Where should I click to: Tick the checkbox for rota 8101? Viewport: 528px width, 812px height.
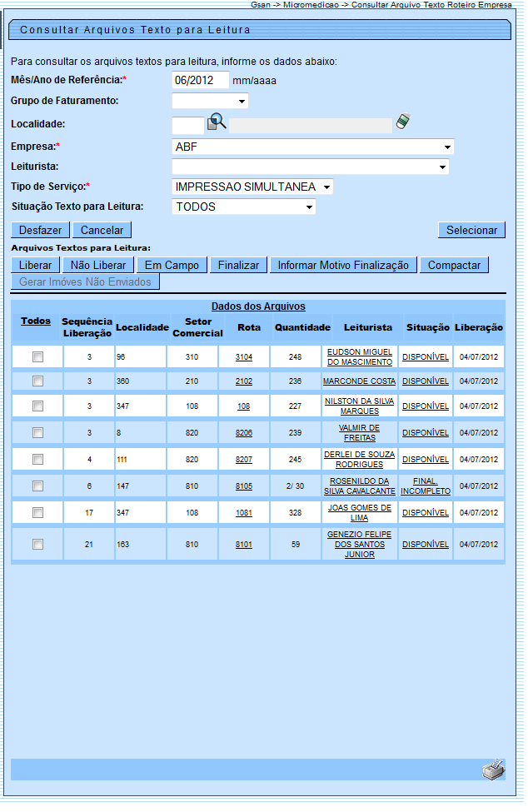tap(37, 545)
